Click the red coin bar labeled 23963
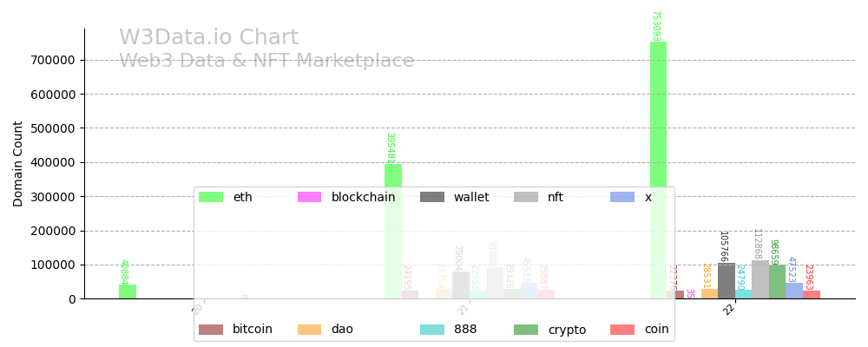Viewport: 868px width, 347px height. pyautogui.click(x=811, y=295)
